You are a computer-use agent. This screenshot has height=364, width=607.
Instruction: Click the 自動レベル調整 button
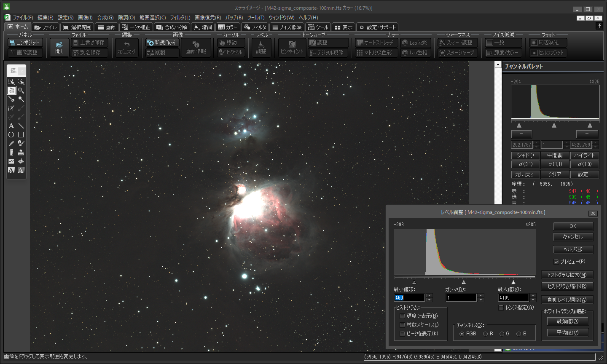(567, 300)
